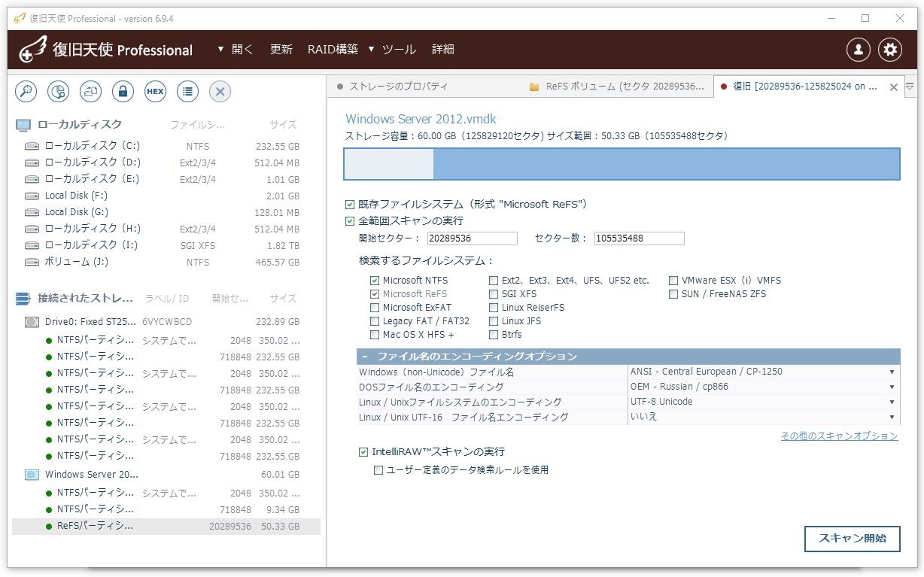Open the HEX viewer icon
The height and width of the screenshot is (577, 924).
[x=156, y=92]
